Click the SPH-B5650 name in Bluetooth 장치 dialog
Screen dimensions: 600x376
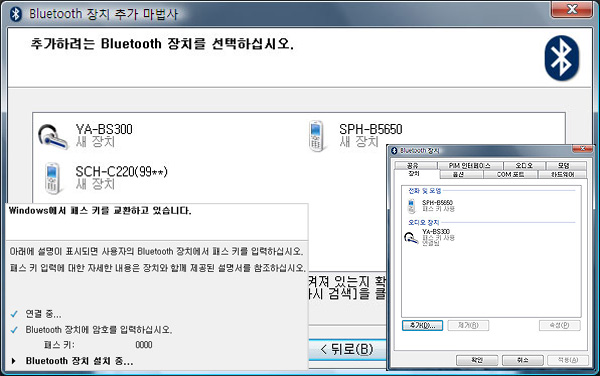[437, 202]
